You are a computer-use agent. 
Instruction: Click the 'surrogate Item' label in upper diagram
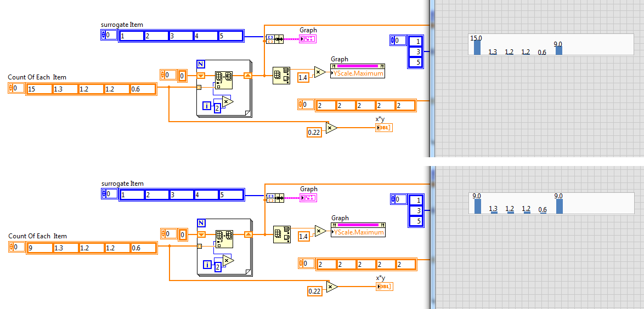(x=122, y=25)
